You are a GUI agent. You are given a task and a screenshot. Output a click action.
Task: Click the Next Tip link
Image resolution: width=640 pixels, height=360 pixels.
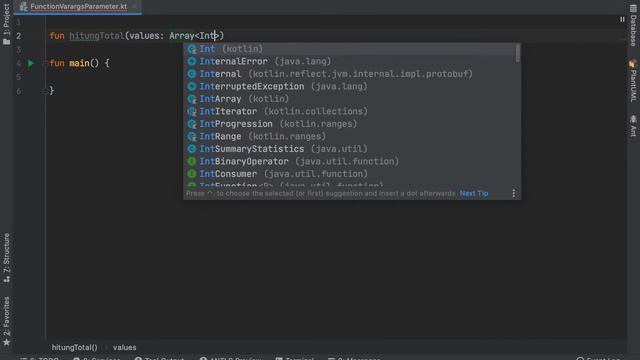[474, 193]
